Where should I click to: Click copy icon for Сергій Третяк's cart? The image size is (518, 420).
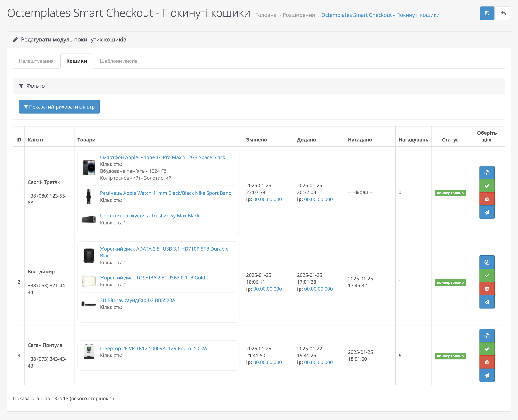[487, 173]
